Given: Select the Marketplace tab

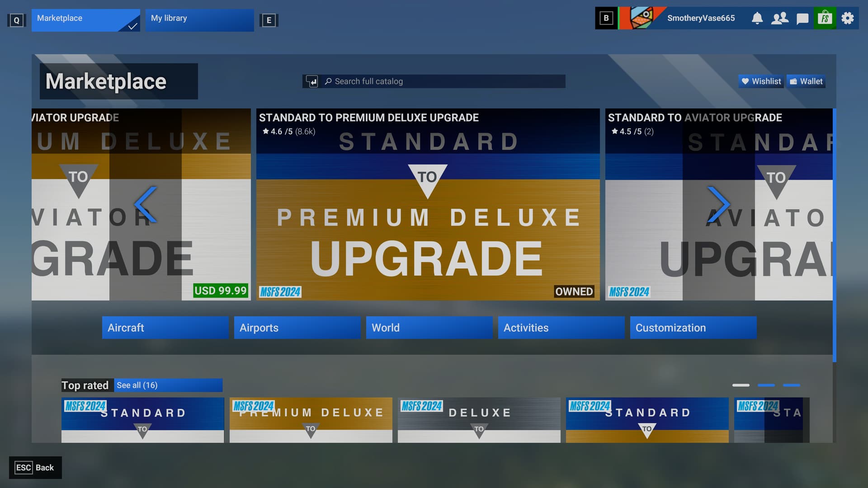Looking at the screenshot, I should [86, 20].
